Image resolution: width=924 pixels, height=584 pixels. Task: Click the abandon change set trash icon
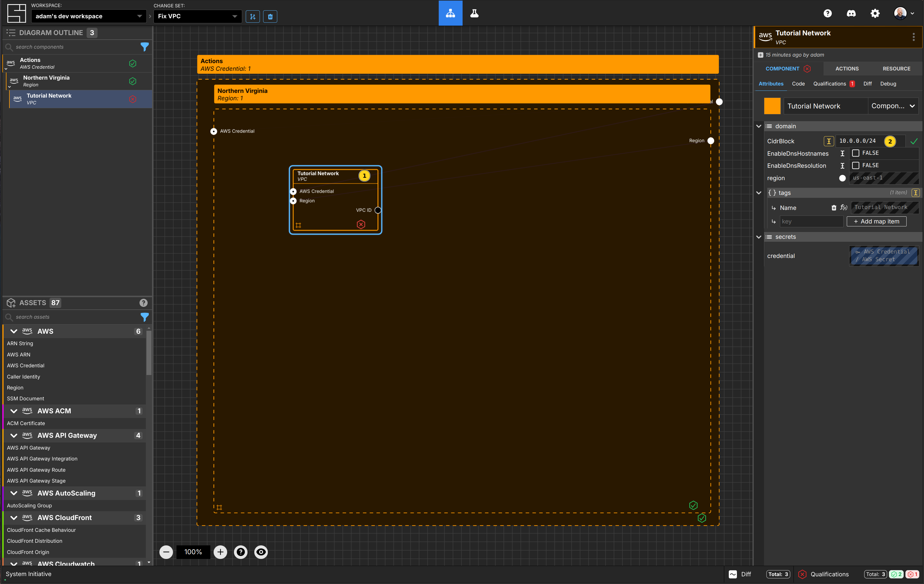(270, 17)
